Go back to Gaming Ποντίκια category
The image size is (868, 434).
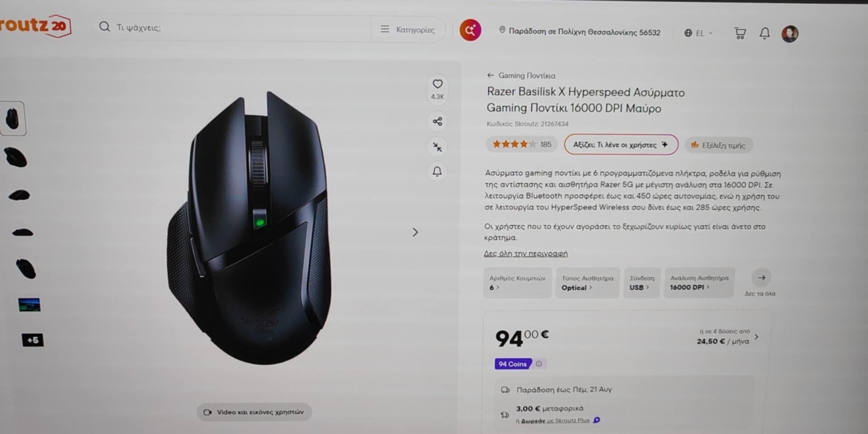(x=521, y=75)
